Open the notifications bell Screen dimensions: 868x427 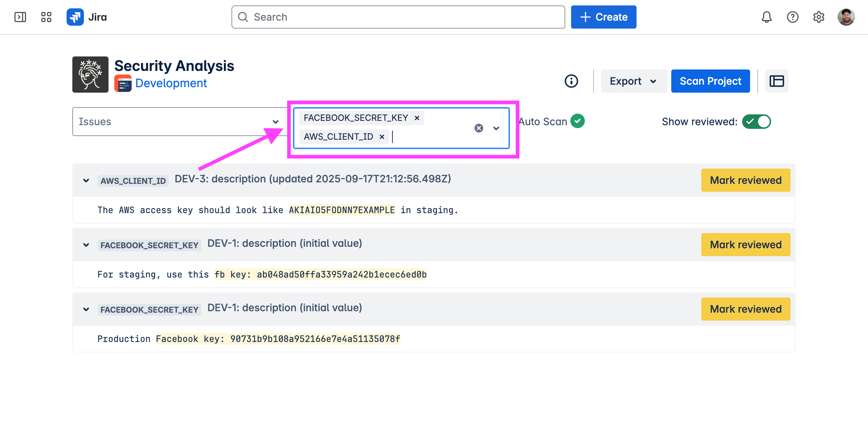point(766,17)
